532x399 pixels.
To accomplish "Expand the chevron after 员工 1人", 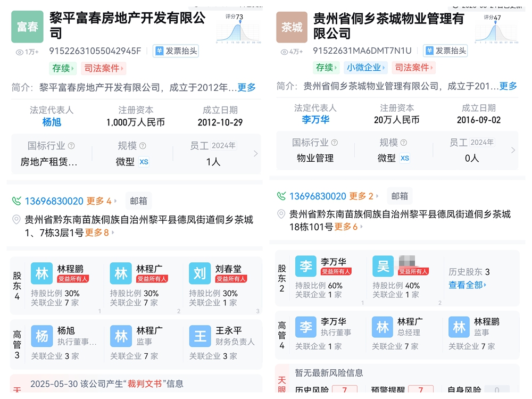I will (255, 154).
